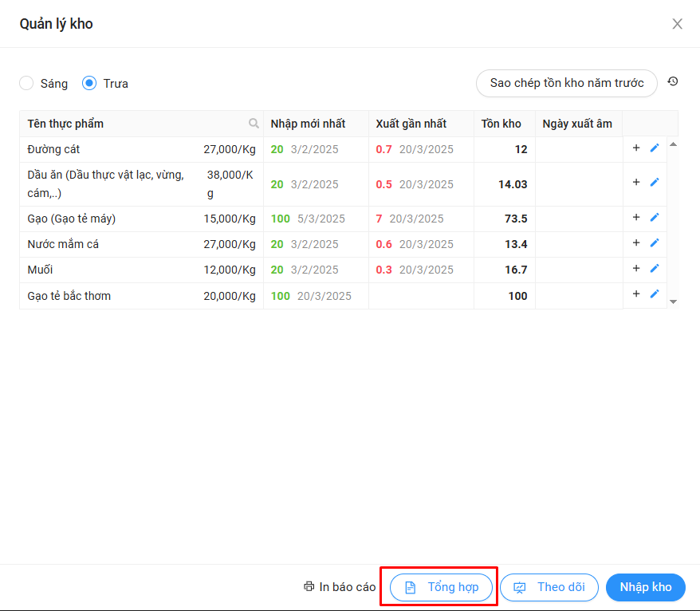Click Sao chép tồn kho năm trước button
Viewport: 700px width, 611px height.
(567, 83)
